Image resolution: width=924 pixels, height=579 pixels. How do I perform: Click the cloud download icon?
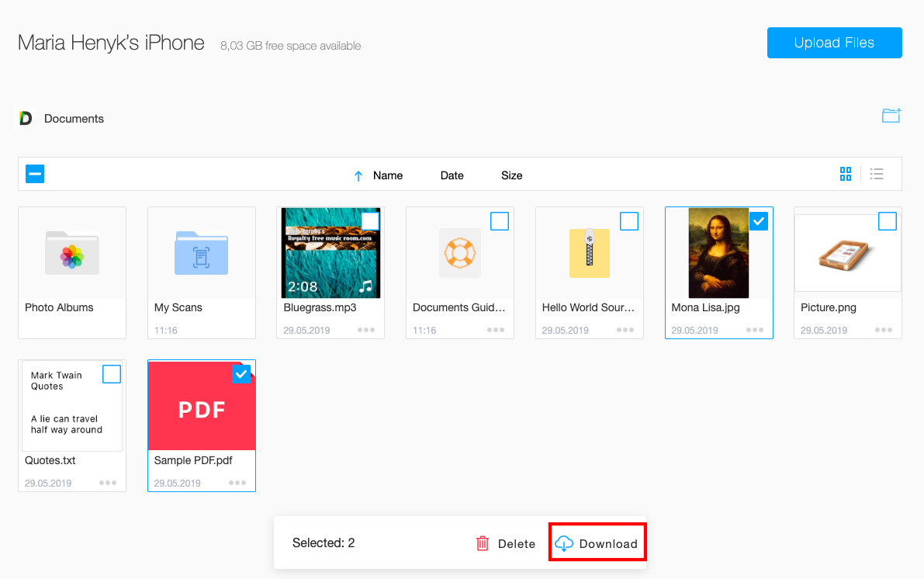[564, 543]
